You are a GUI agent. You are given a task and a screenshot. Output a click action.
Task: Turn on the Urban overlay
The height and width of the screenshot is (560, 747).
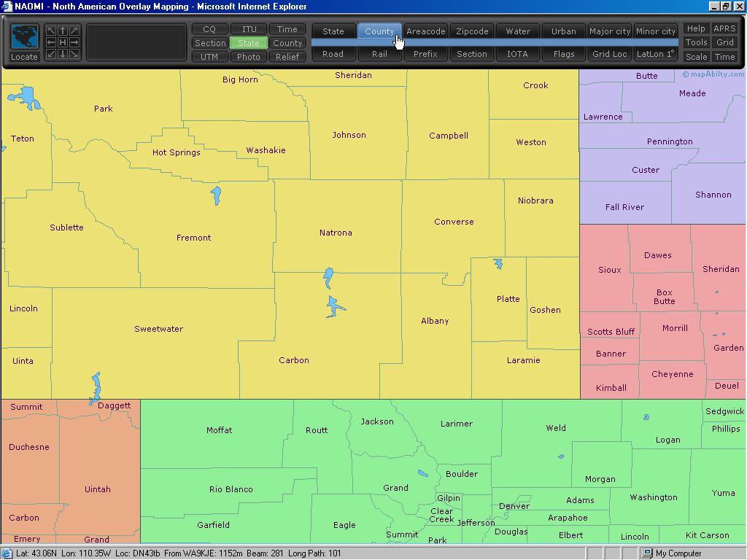point(564,31)
